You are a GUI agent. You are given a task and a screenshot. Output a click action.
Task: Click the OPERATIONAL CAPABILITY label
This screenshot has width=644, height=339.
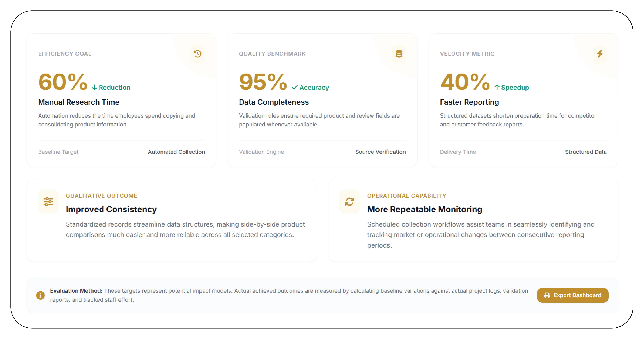point(406,196)
